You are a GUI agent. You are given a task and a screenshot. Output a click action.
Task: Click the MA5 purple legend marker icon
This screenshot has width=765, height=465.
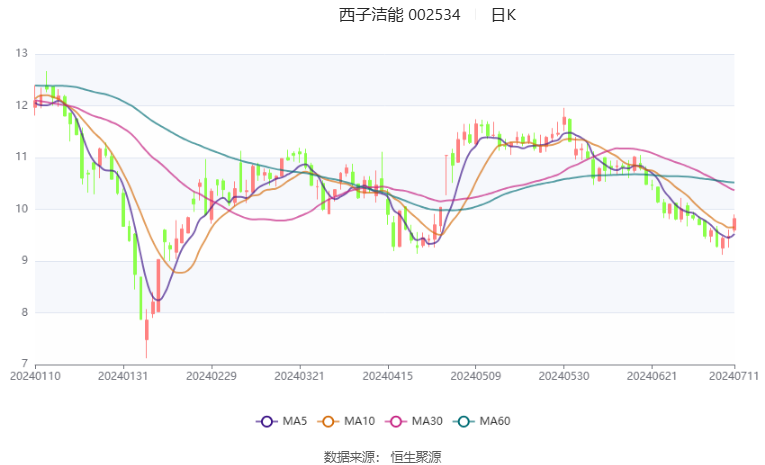265,422
